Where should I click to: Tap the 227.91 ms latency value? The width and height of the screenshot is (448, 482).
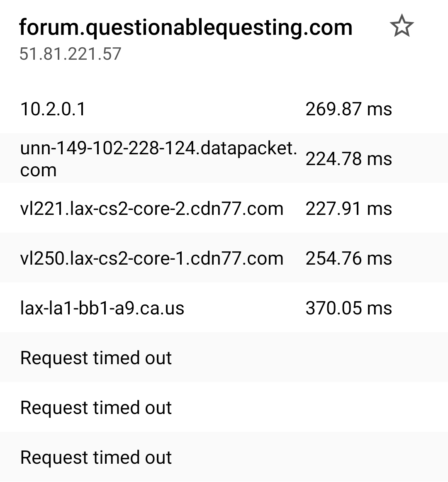349,209
